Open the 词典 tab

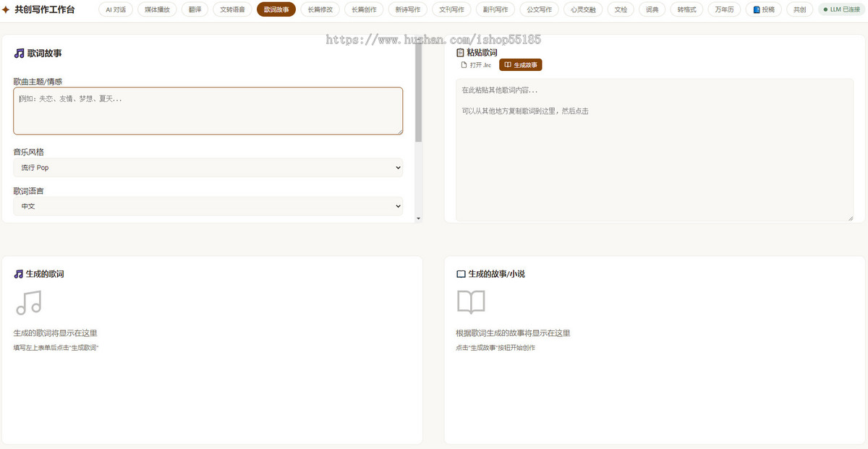pyautogui.click(x=652, y=10)
